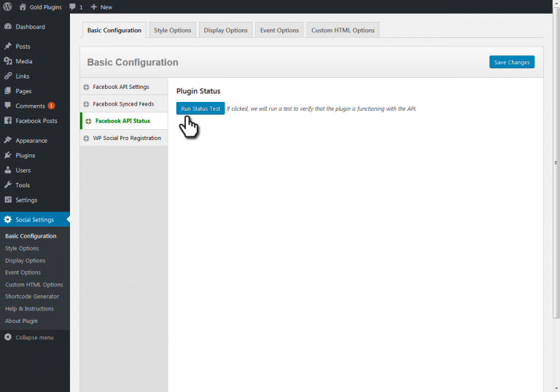Open the Custom HTML Options tab
Viewport: 560px width, 392px height.
pos(342,31)
